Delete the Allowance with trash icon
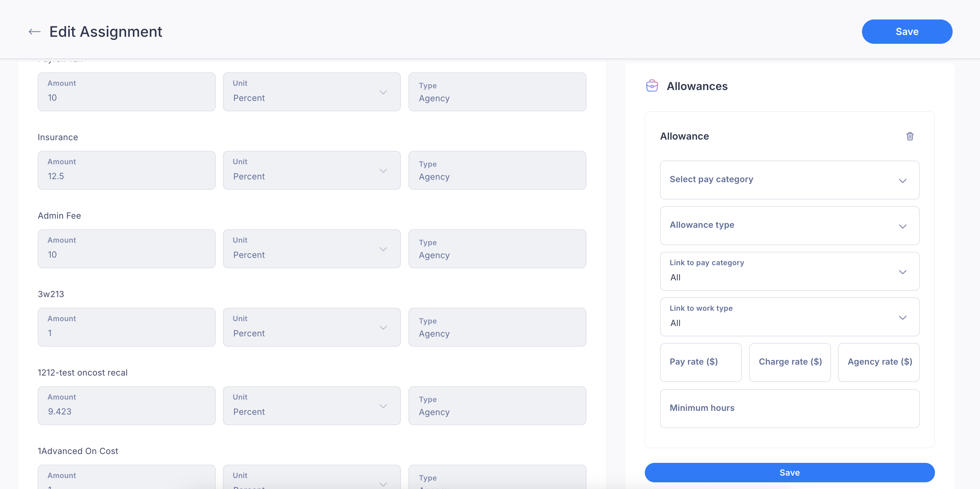 [x=910, y=136]
